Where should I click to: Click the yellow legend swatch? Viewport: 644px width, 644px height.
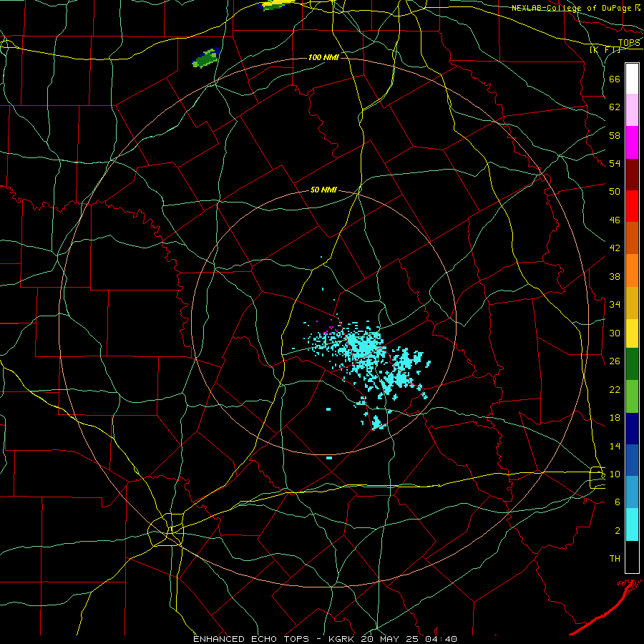tap(632, 333)
